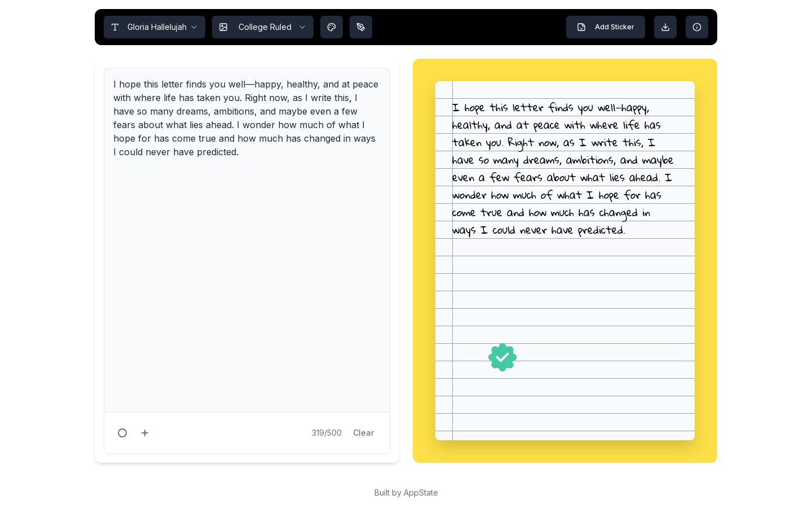812x508 pixels.
Task: Click the handwritten text on the paper
Action: tap(563, 169)
